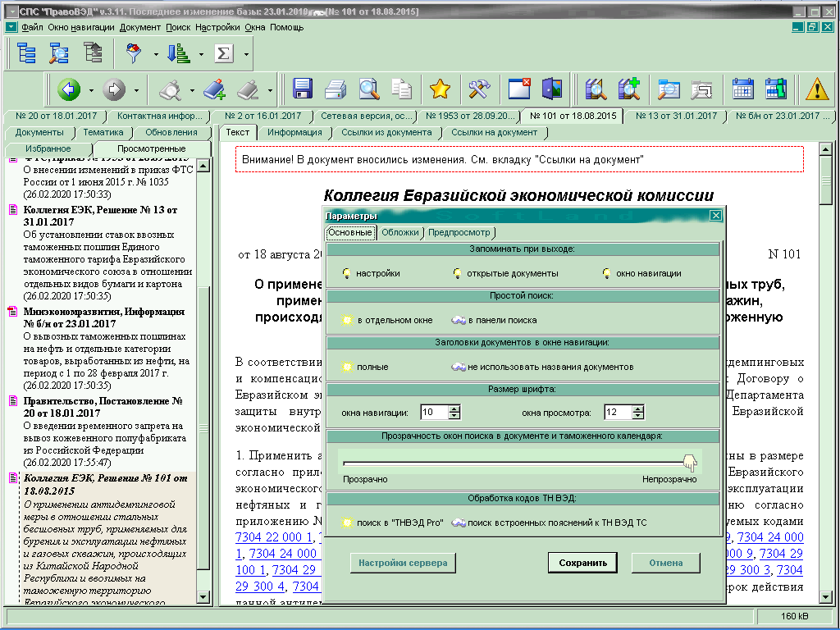Open the 'Ссылки на документ' tab
Image resolution: width=840 pixels, height=630 pixels.
tap(494, 132)
